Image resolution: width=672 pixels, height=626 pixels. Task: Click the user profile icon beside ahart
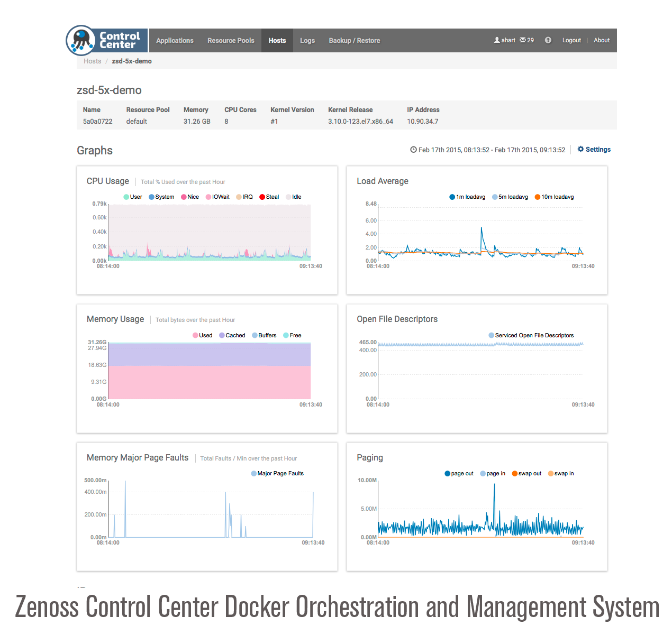point(497,40)
